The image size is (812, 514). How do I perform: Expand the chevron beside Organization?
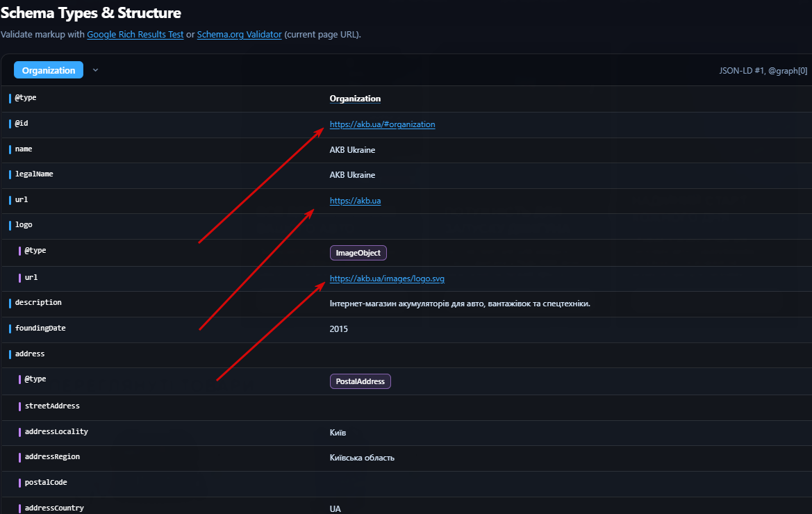click(x=95, y=70)
